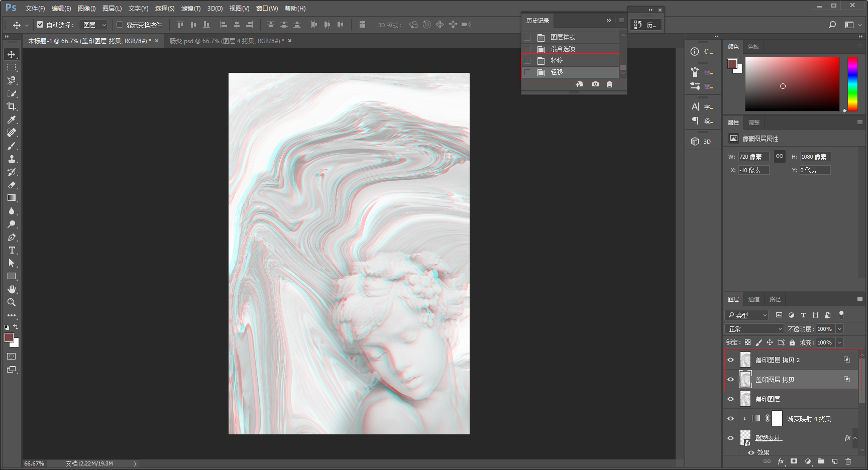Toggle Quick Mask mode

(12, 357)
